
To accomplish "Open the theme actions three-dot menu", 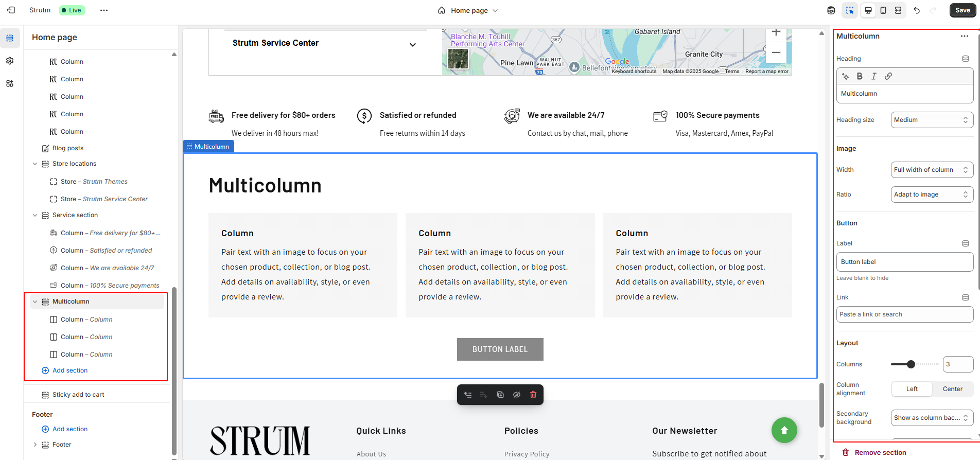I will tap(104, 10).
